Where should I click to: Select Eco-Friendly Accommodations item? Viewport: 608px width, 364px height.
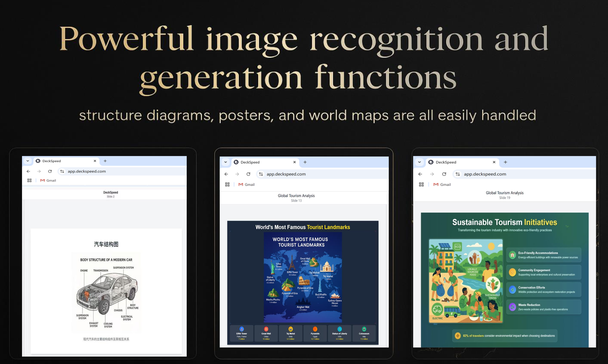pos(543,255)
